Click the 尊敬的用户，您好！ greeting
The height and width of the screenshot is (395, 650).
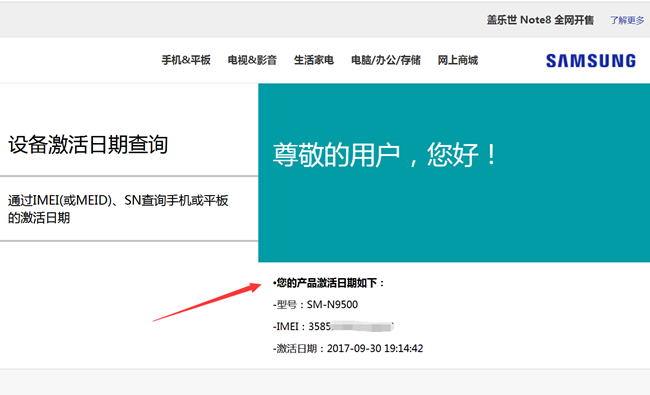(x=384, y=155)
